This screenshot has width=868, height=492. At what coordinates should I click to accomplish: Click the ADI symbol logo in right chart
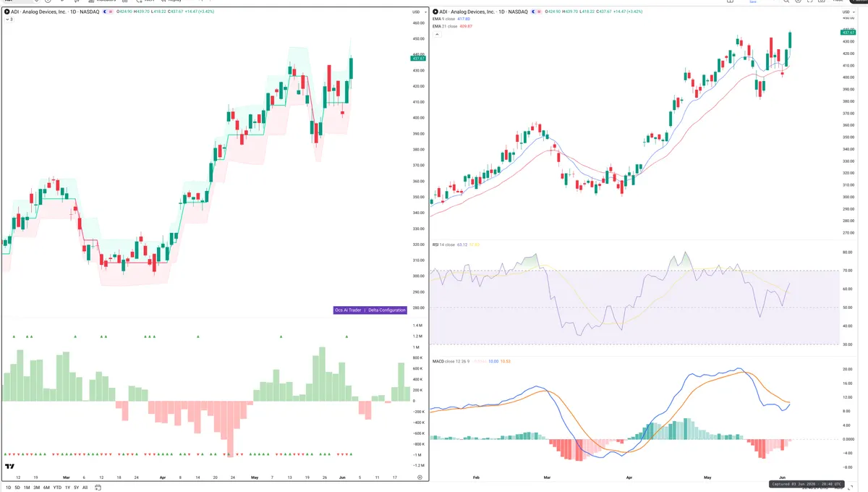click(435, 12)
